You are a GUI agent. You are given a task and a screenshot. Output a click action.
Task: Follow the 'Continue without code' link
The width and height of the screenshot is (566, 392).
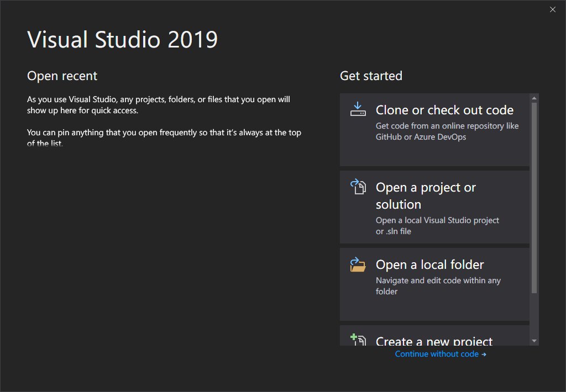pos(441,354)
